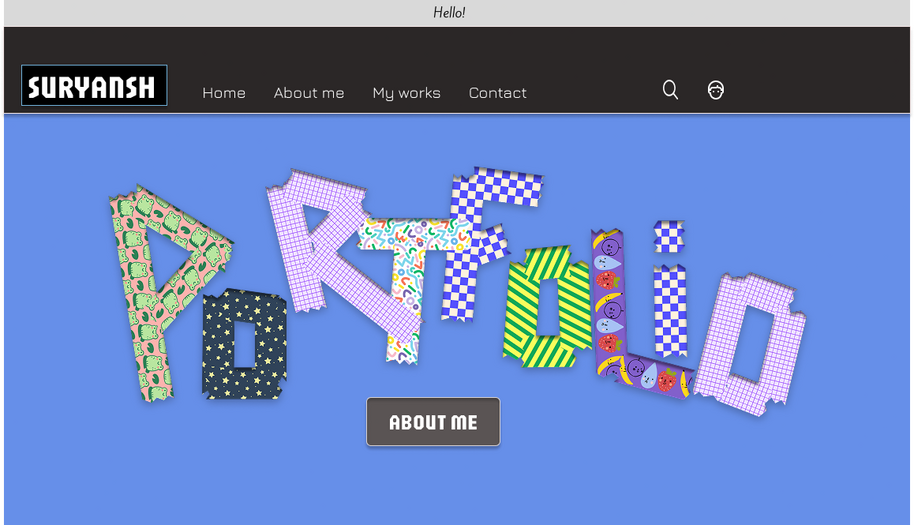Click the Hello! banner text
914x525 pixels.
coord(449,12)
